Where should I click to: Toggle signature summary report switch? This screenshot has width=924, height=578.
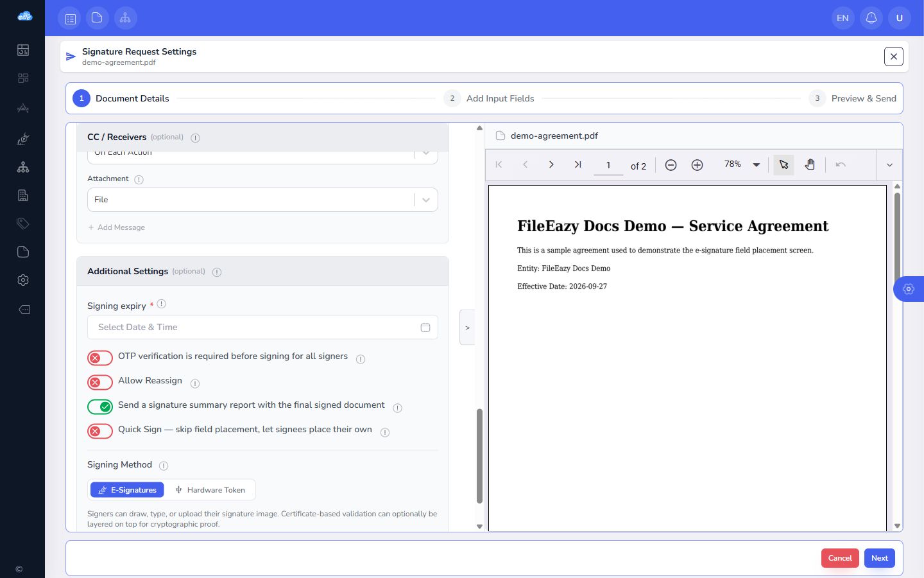[x=100, y=407]
